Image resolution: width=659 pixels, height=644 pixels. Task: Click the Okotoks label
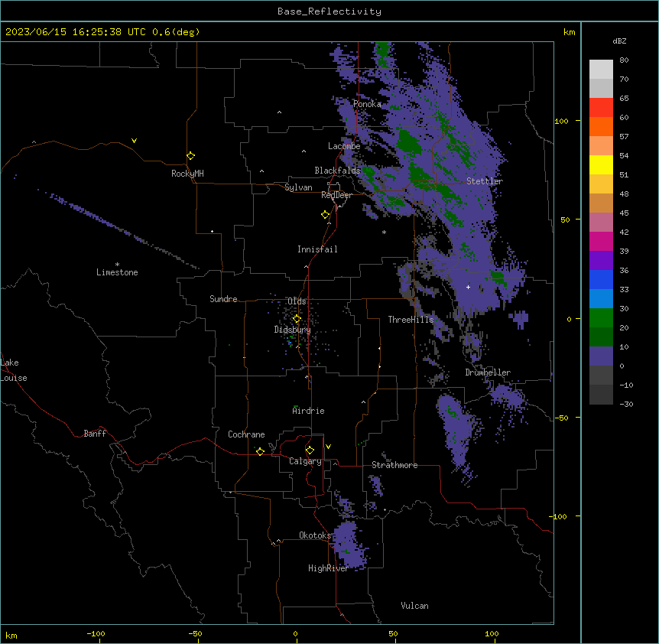click(x=315, y=535)
